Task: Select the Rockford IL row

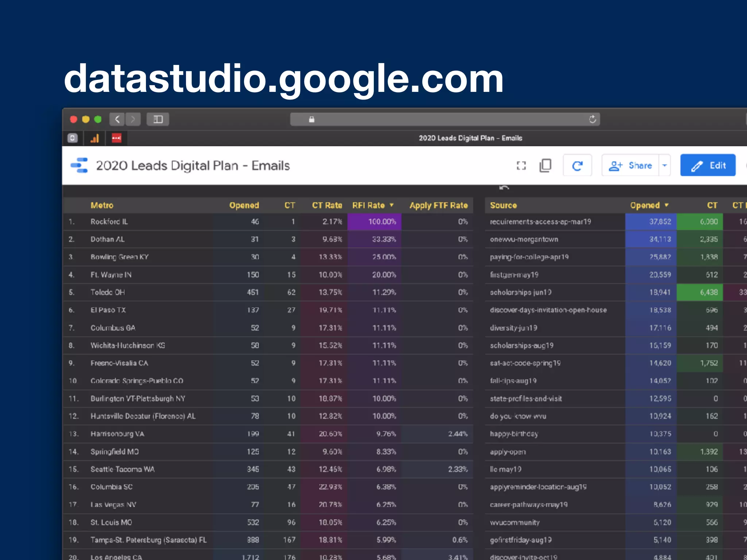Action: (x=109, y=222)
